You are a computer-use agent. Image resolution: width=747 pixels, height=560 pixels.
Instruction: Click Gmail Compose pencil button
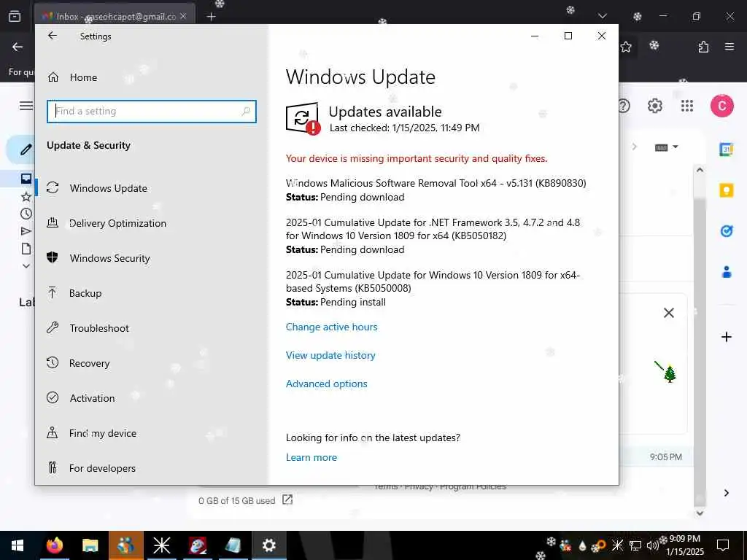point(26,149)
